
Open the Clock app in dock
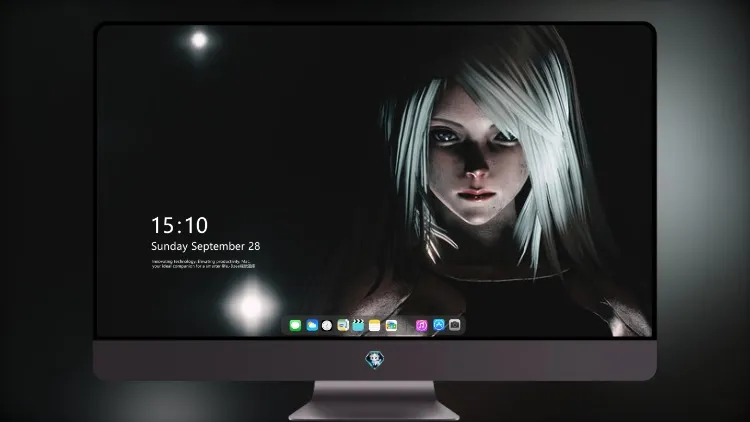pos(327,325)
